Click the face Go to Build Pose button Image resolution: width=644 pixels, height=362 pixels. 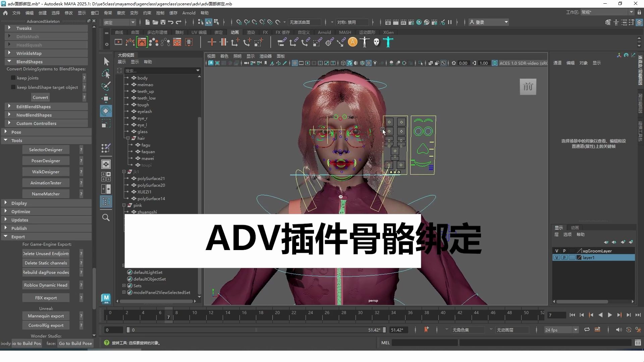(x=75, y=343)
